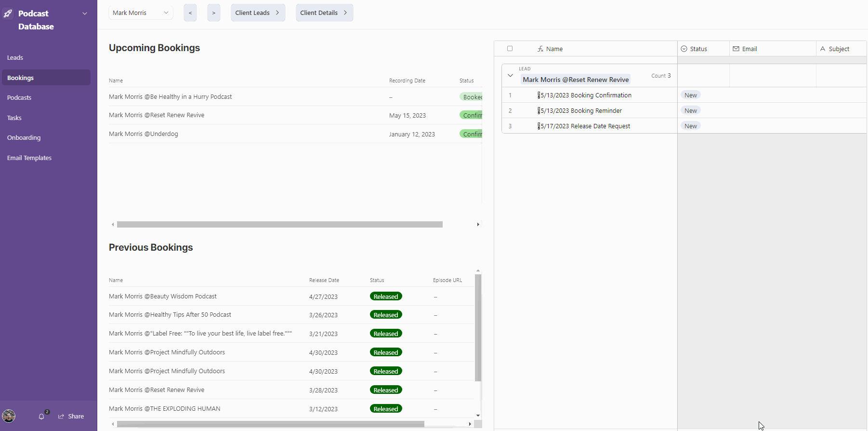Click Upcoming Bookings horizontal scrollbar

click(x=279, y=225)
